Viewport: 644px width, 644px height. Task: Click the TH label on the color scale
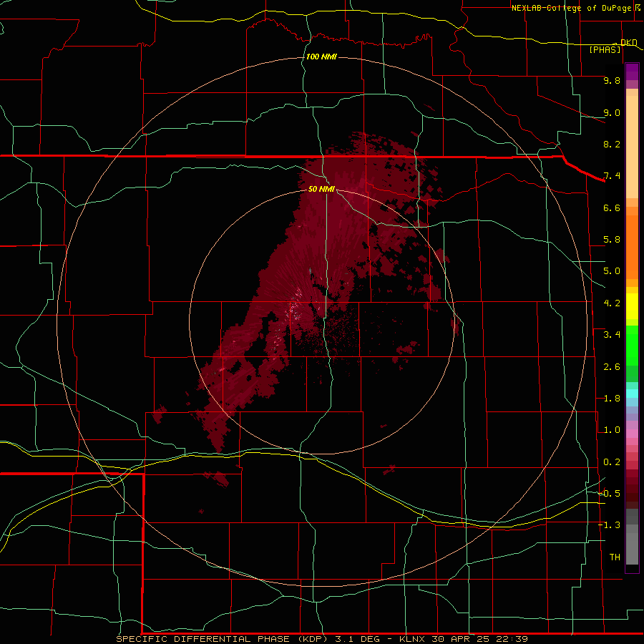(615, 557)
